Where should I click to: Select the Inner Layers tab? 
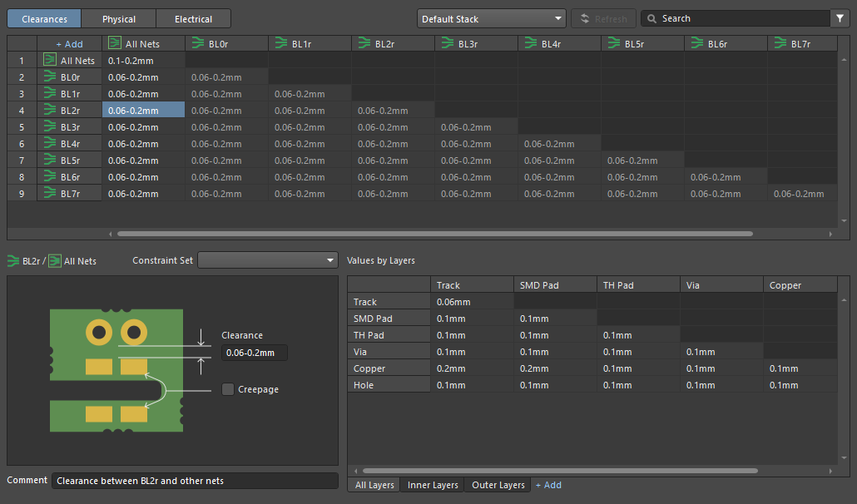tap(433, 485)
